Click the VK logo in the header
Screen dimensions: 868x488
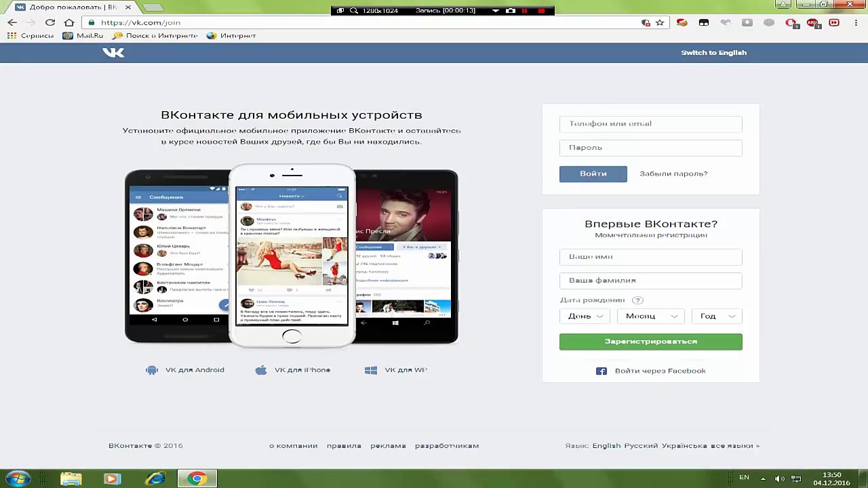pos(113,52)
